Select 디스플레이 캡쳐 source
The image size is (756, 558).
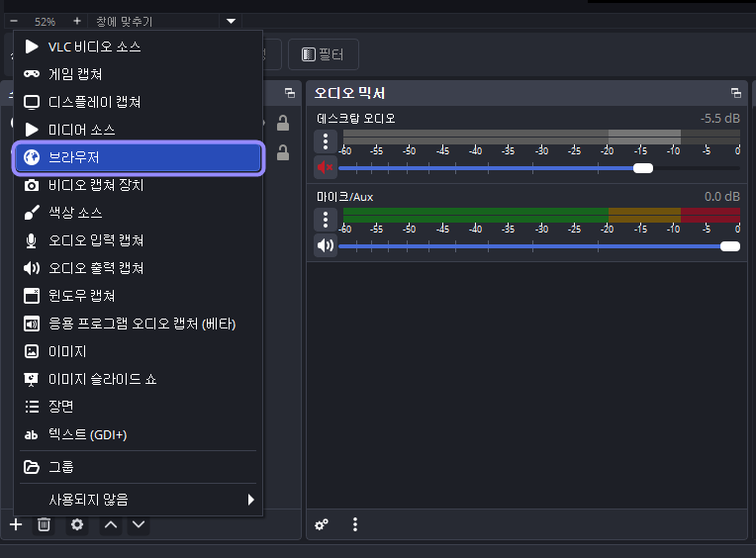tap(138, 102)
